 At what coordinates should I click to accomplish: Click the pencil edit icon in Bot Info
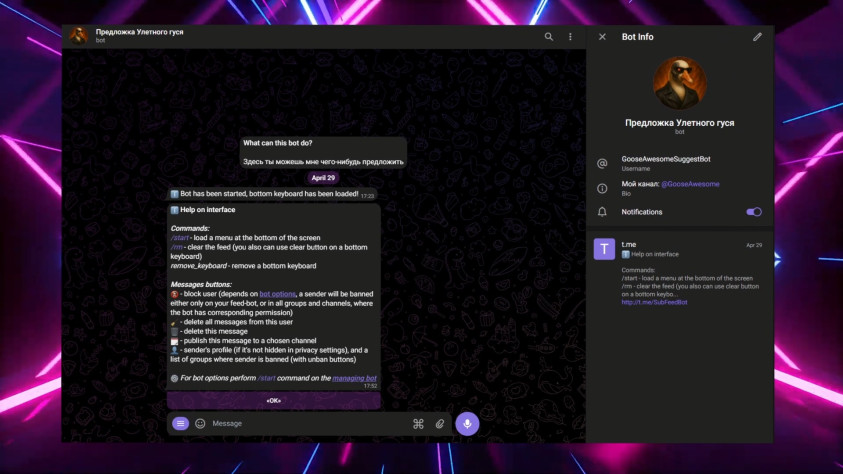(757, 37)
